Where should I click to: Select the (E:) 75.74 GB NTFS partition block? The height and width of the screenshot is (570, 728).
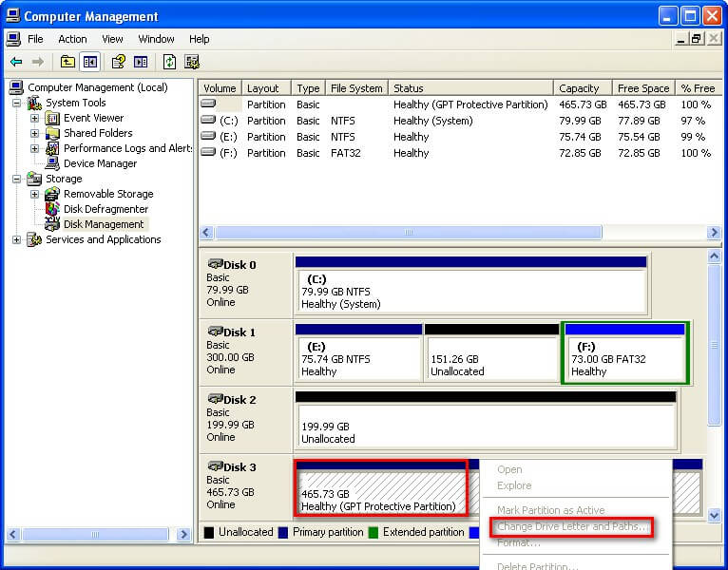pyautogui.click(x=358, y=353)
